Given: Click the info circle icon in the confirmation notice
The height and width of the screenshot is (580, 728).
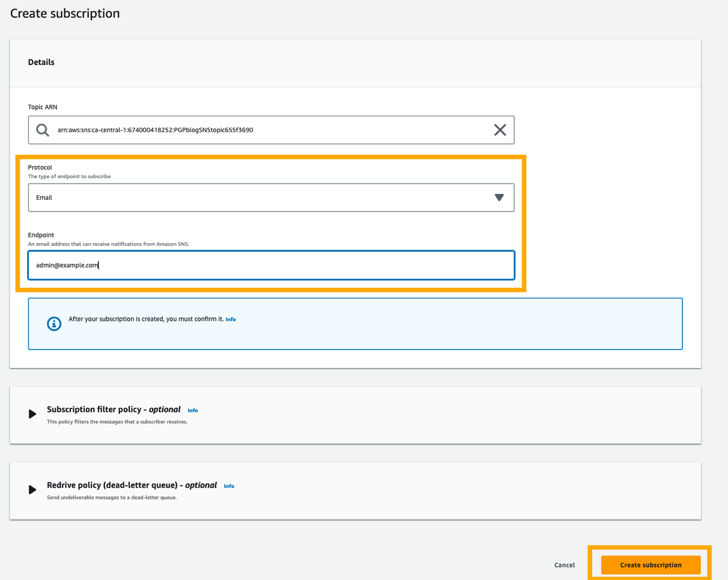Looking at the screenshot, I should (x=54, y=323).
